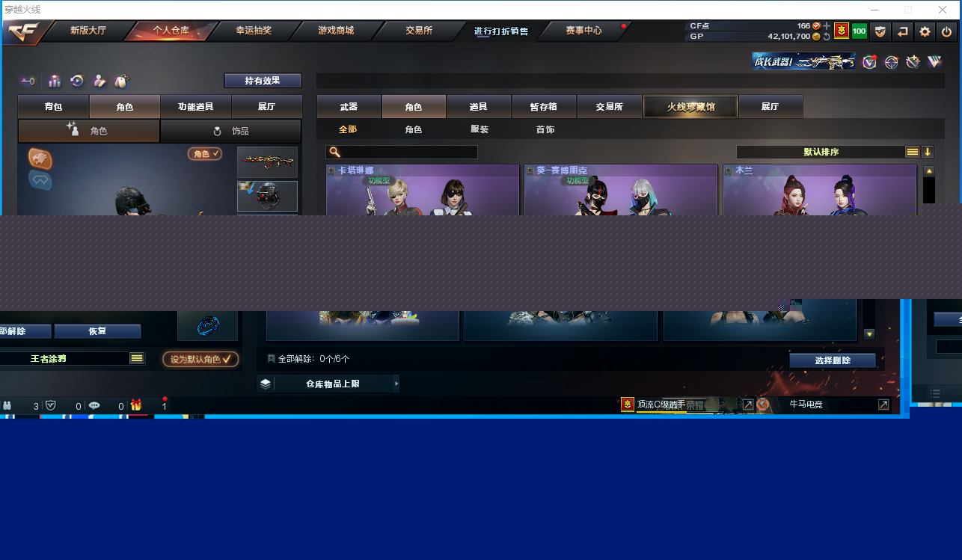962x560 pixels.
Task: Expand the 牛马电竞 panel arrow
Action: tap(883, 404)
